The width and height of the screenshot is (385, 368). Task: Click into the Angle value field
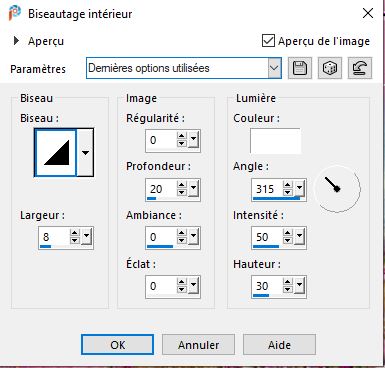pos(267,189)
